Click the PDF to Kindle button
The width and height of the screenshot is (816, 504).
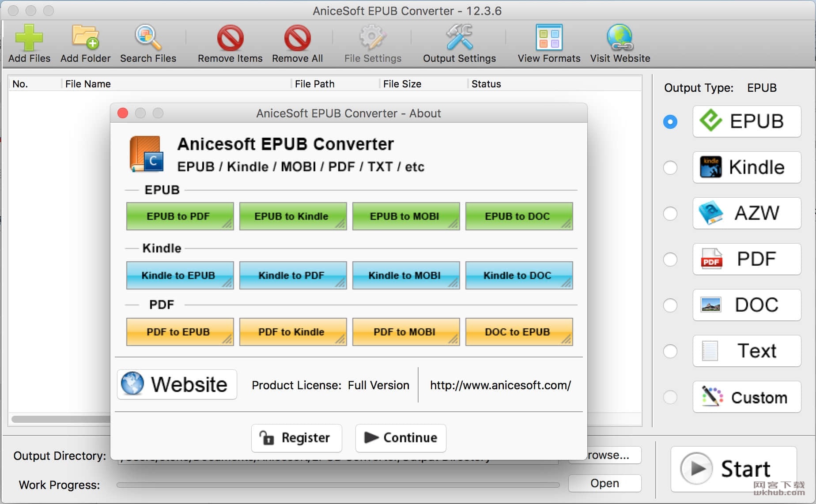pos(293,332)
